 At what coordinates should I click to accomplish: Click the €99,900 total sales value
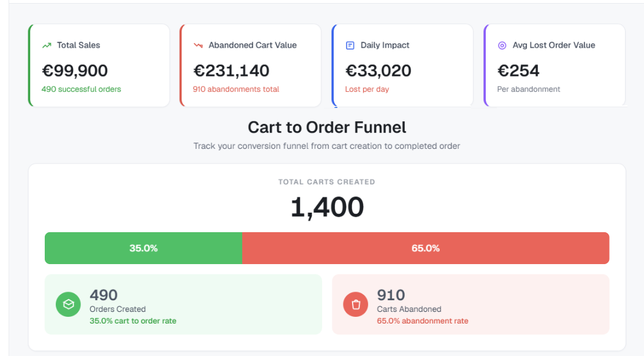point(75,70)
